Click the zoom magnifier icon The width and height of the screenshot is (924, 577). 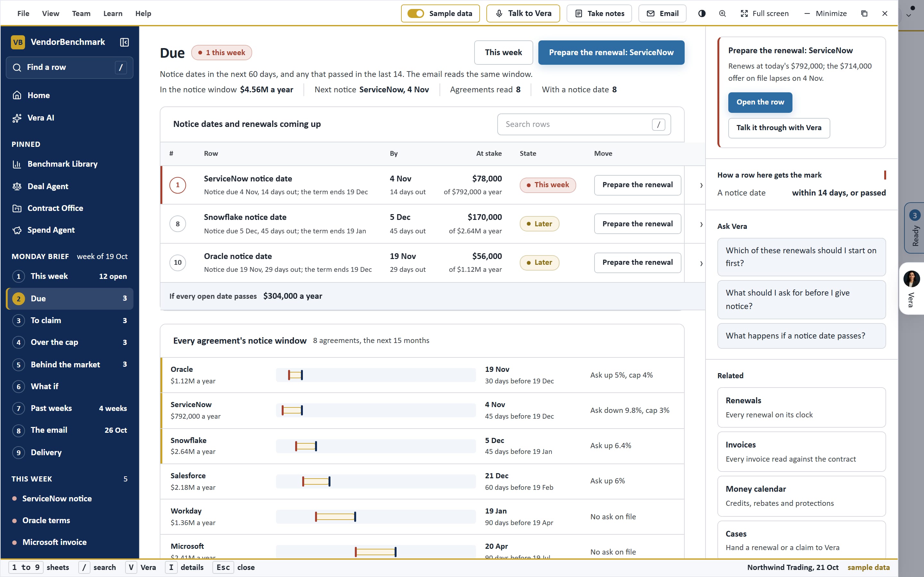(723, 13)
